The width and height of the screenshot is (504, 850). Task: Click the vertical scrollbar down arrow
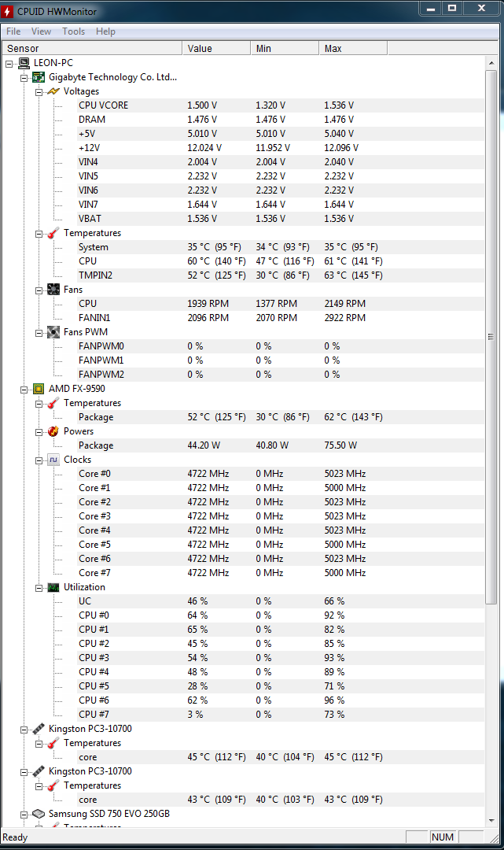(491, 821)
